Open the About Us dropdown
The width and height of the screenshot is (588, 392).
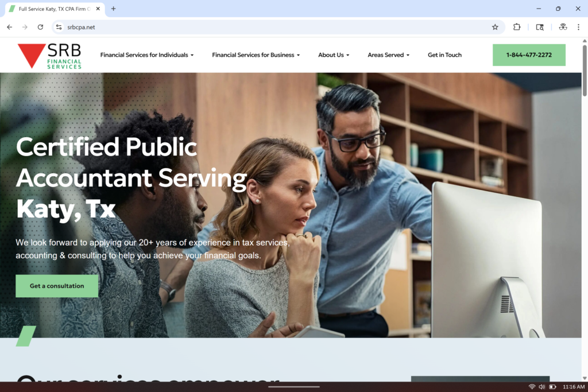pos(334,55)
